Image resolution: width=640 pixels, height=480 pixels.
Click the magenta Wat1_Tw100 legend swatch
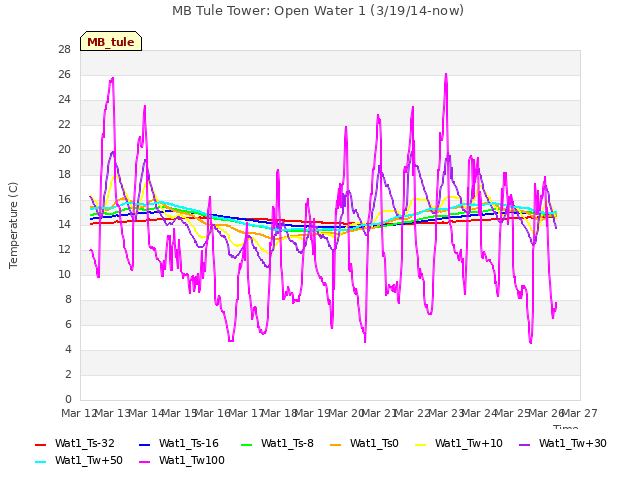pyautogui.click(x=144, y=462)
